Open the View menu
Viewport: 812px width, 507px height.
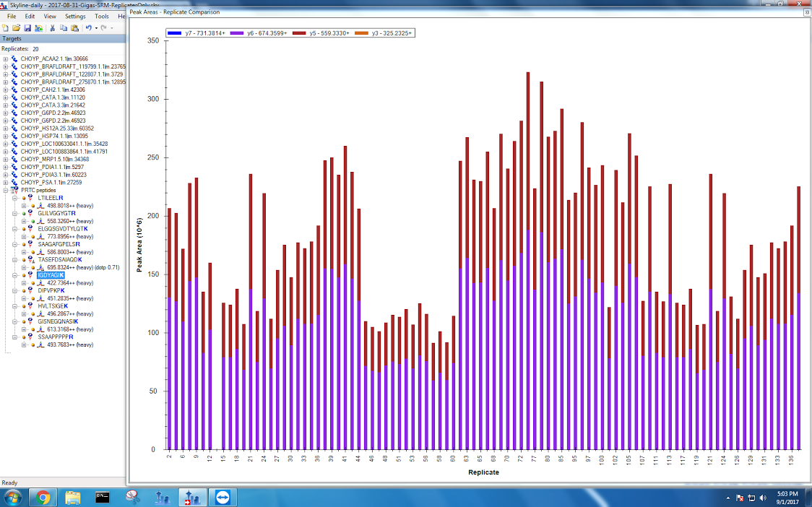[x=50, y=16]
